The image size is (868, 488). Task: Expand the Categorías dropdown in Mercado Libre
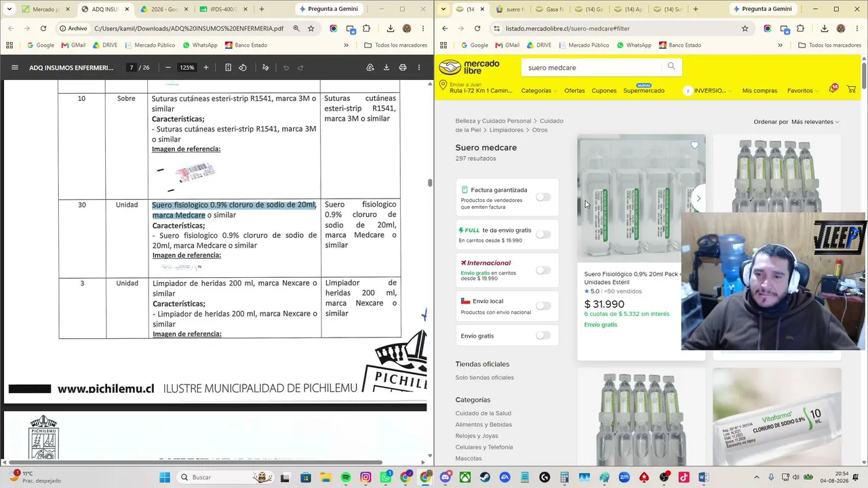tap(539, 91)
